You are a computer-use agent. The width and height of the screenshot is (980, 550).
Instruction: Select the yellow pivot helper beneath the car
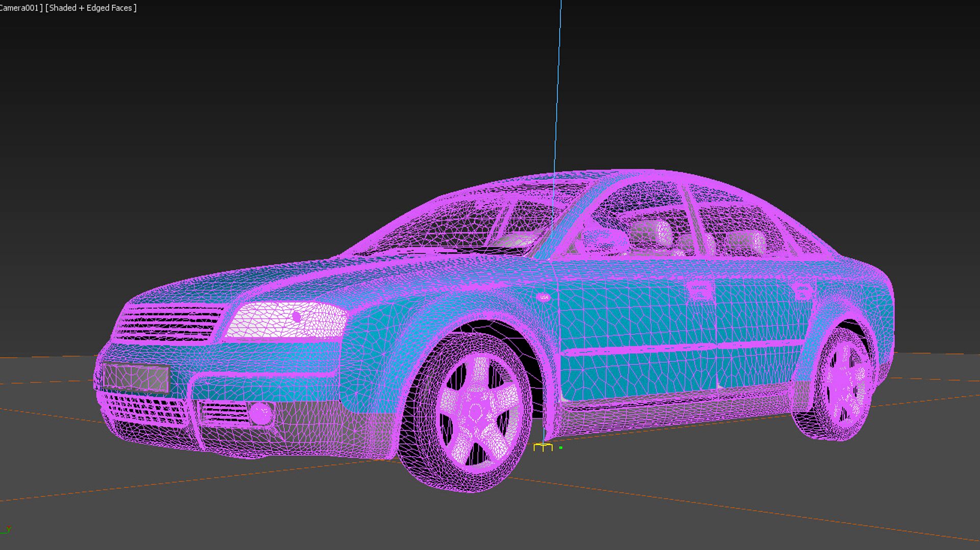pyautogui.click(x=543, y=447)
